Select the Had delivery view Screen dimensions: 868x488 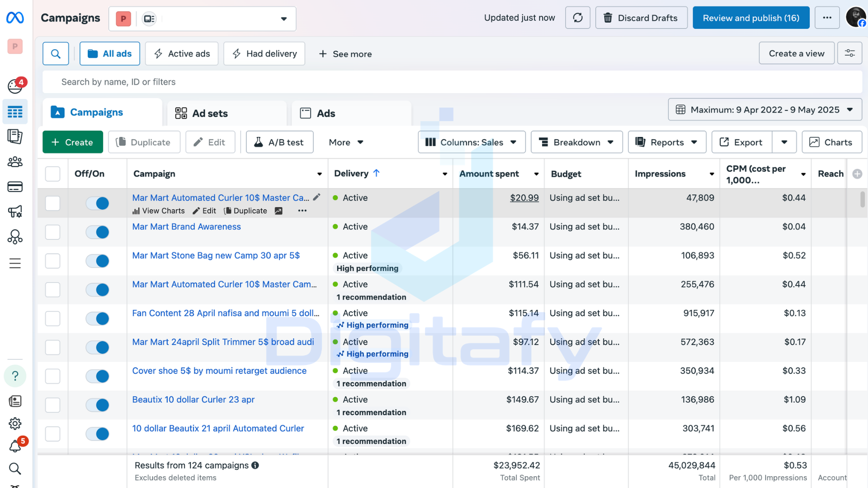click(x=264, y=54)
